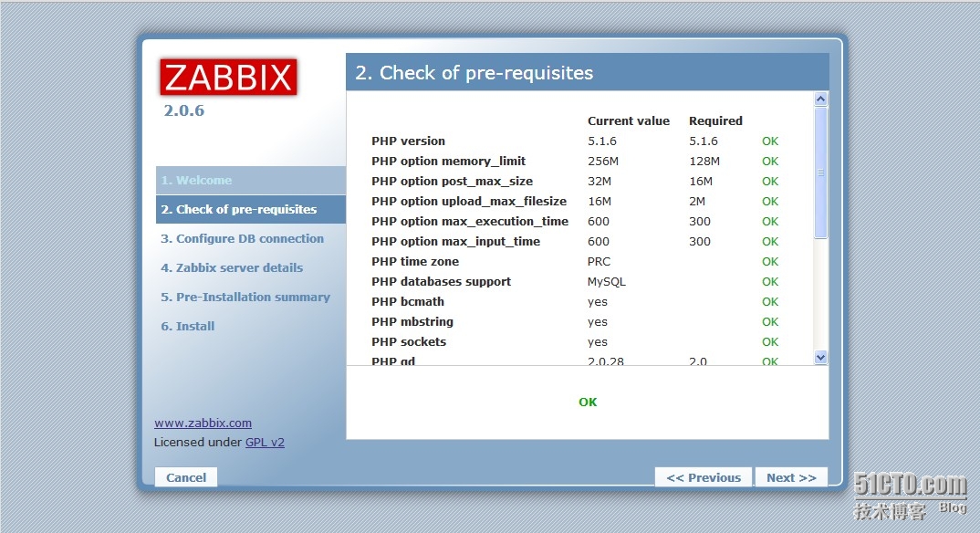Open step 3. Configure DB connection

pos(242,239)
